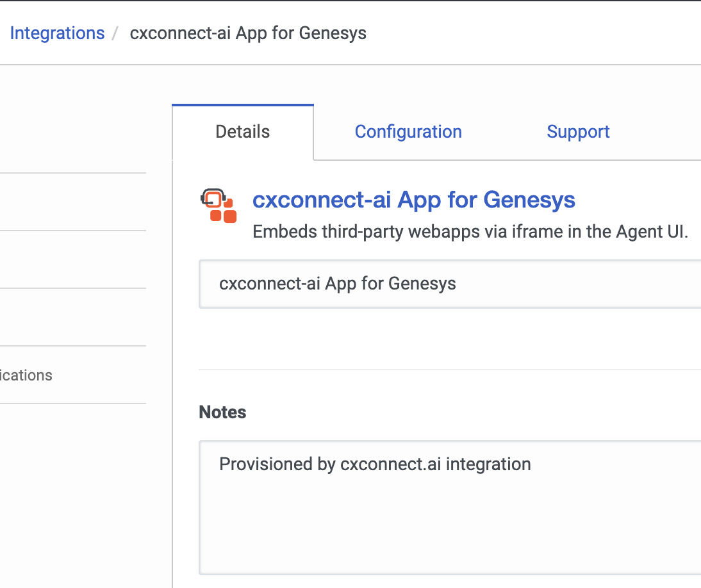
Task: Open the Support tab
Action: point(578,132)
